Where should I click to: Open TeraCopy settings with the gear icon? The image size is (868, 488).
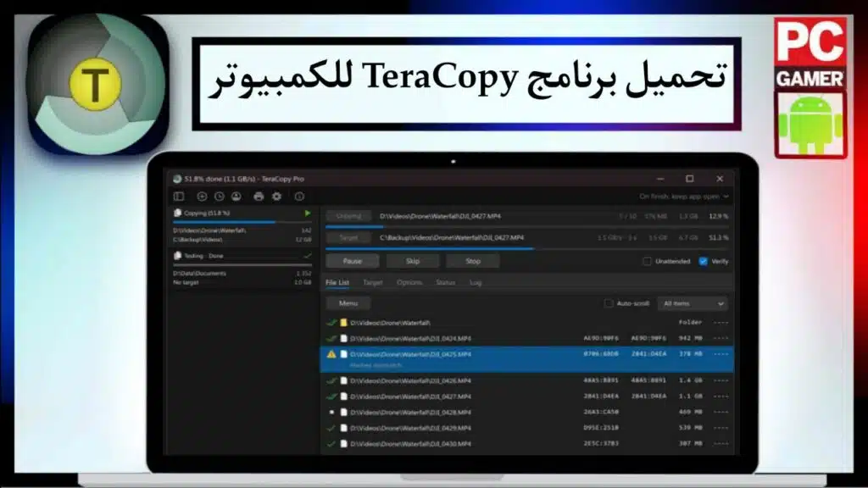[x=276, y=196]
